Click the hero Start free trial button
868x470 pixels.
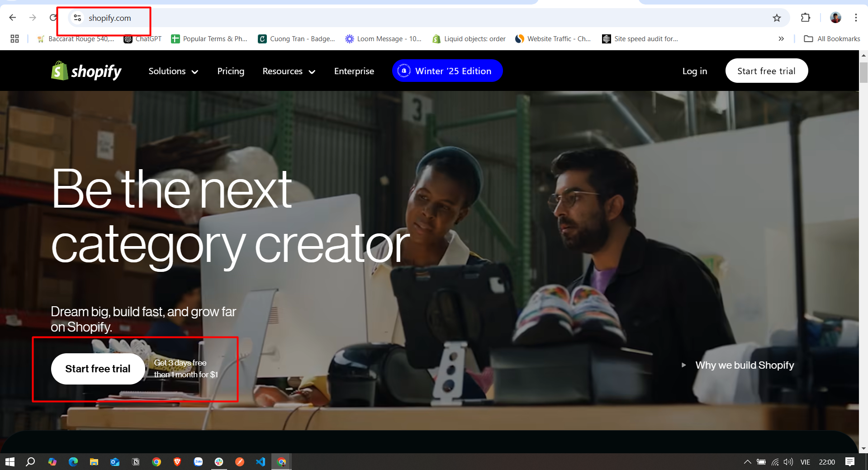(x=98, y=369)
